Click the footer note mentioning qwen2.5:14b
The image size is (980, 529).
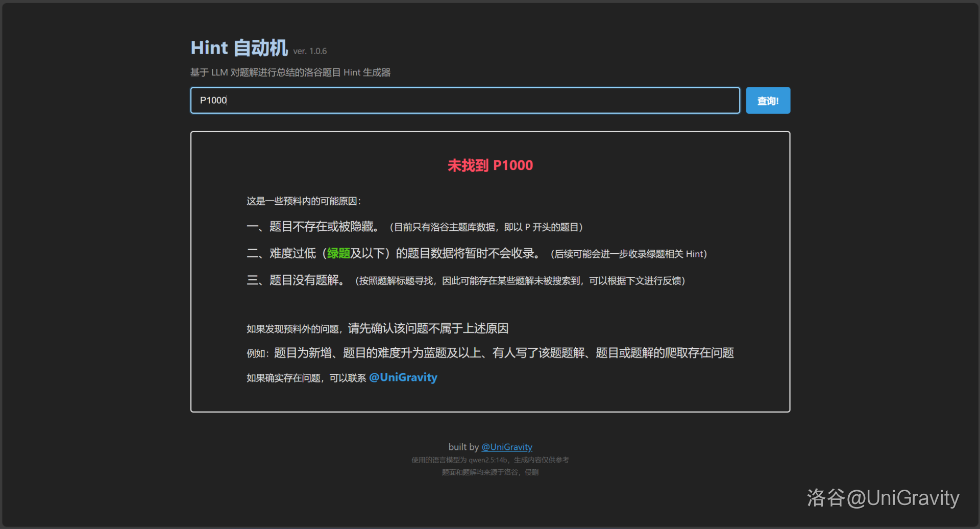coord(490,460)
